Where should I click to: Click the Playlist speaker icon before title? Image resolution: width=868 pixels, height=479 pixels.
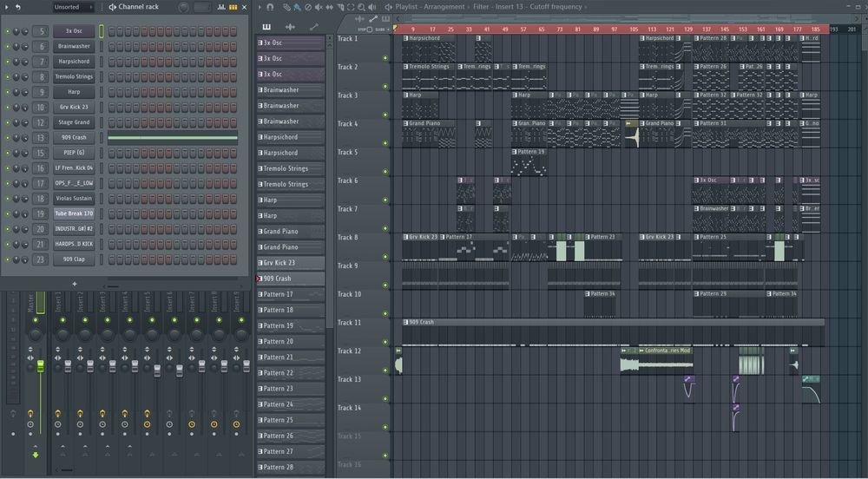(x=389, y=7)
